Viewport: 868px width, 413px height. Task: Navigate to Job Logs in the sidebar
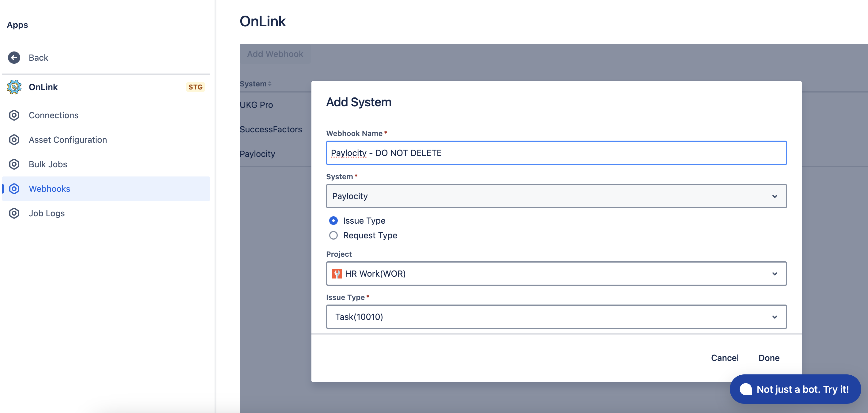point(47,213)
